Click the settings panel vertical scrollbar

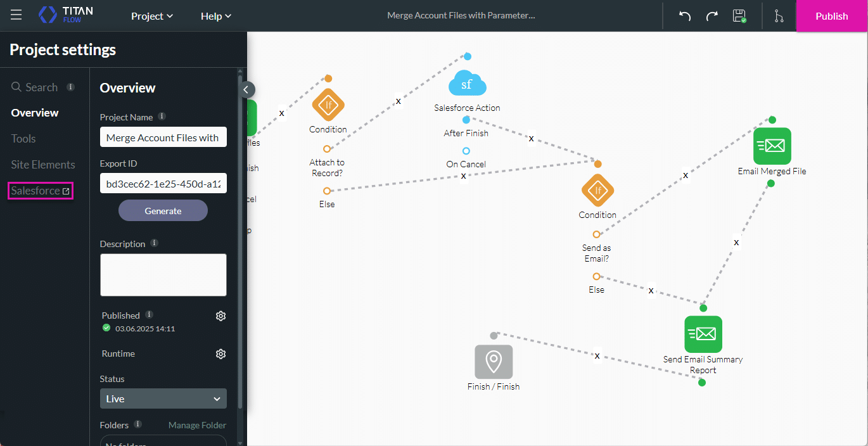(240, 241)
